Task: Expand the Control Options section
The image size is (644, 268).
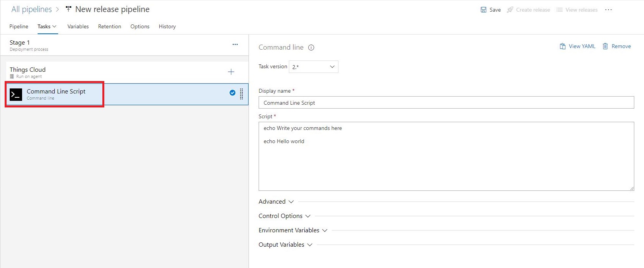Action: click(x=284, y=216)
